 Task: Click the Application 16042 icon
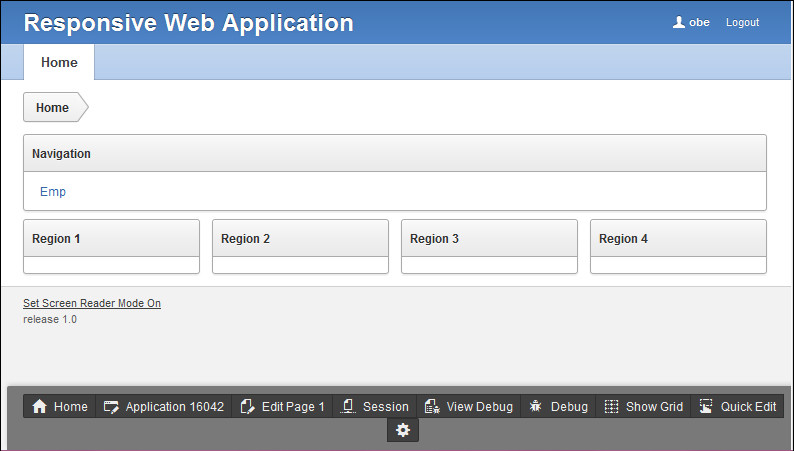pos(111,407)
